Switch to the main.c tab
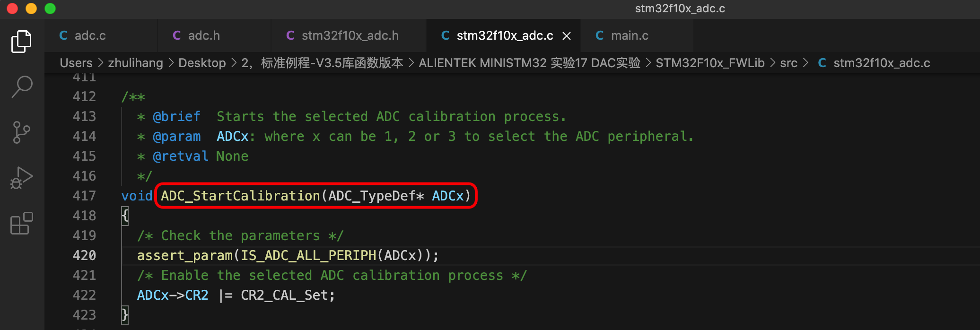The width and height of the screenshot is (980, 330). click(630, 35)
